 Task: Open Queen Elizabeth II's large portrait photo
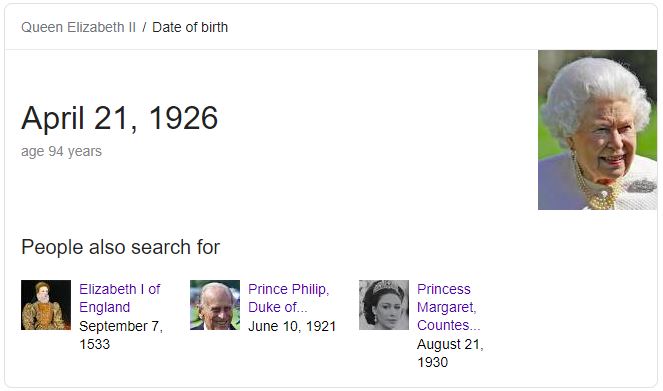[597, 130]
